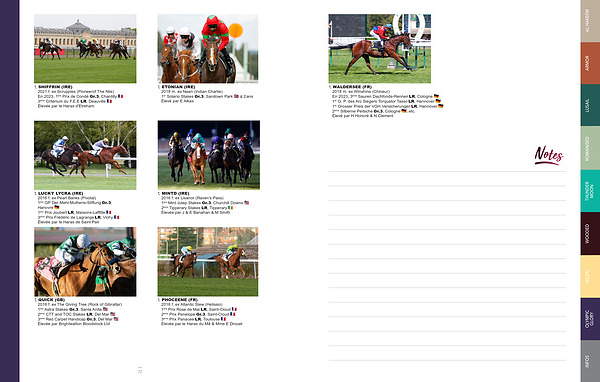
Task: Switch to the ARMOR side tab
Action: pyautogui.click(x=590, y=63)
